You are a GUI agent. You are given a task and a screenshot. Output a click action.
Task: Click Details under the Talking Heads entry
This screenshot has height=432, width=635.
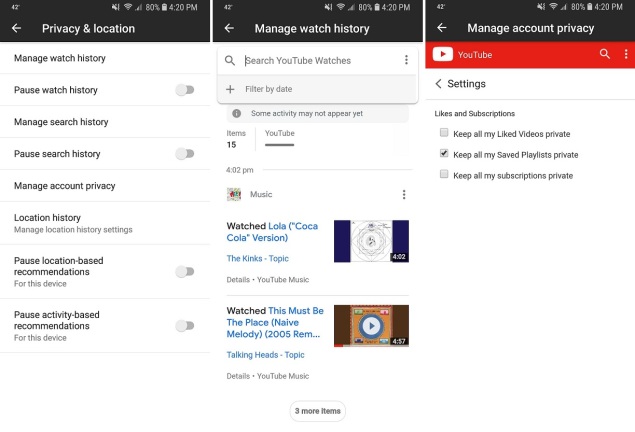coord(238,376)
